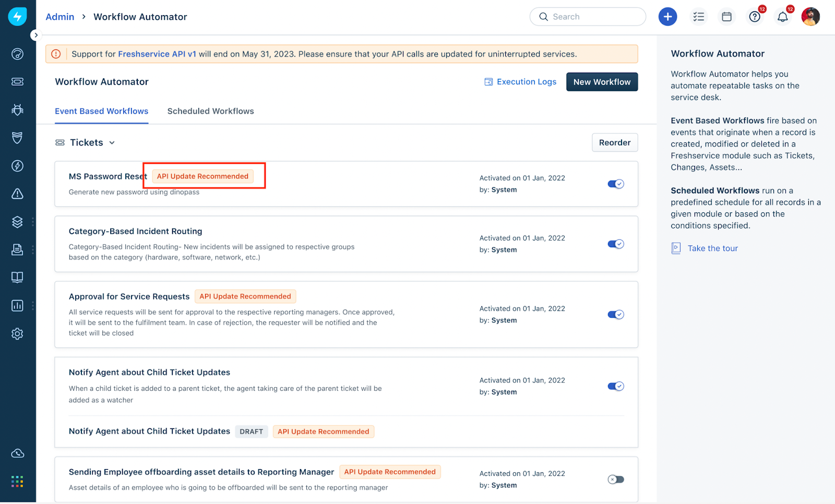Disable Notify Agent about Child Ticket toggle

pyautogui.click(x=616, y=386)
